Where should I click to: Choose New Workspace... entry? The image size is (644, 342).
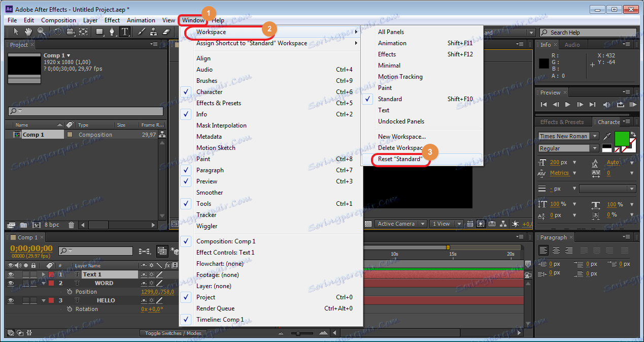[422, 137]
